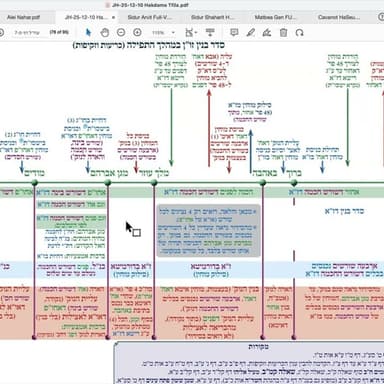Choose the arrow selection tool
The height and width of the screenshot is (384, 384).
[88, 32]
